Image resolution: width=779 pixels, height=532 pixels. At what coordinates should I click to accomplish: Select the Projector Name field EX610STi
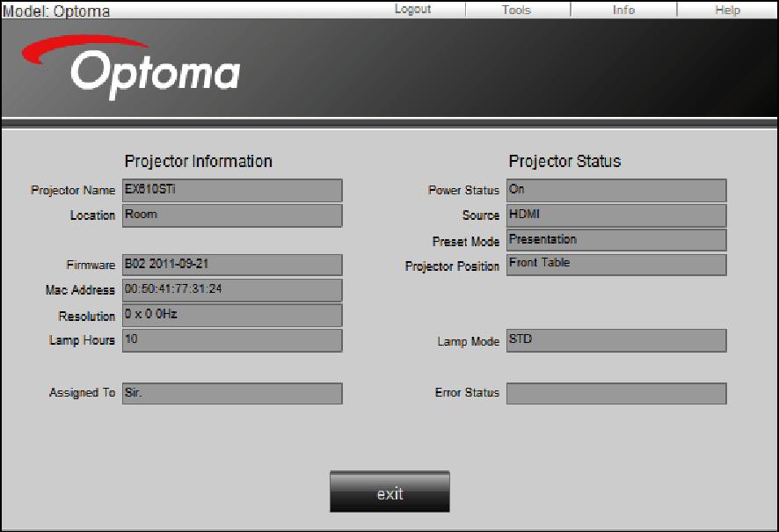pos(232,191)
